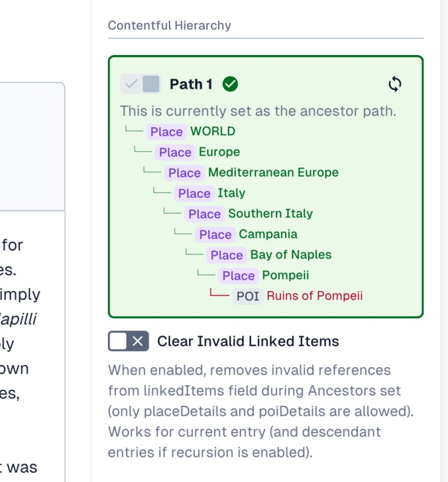
Task: Toggle the Path 1 selection switch
Action: 140,84
